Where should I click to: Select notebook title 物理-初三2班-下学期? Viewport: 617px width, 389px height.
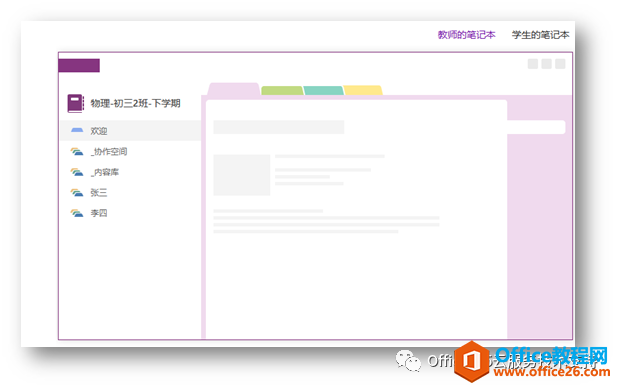135,103
